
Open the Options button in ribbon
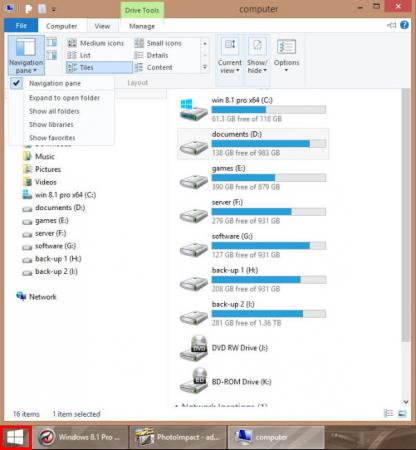click(x=286, y=56)
